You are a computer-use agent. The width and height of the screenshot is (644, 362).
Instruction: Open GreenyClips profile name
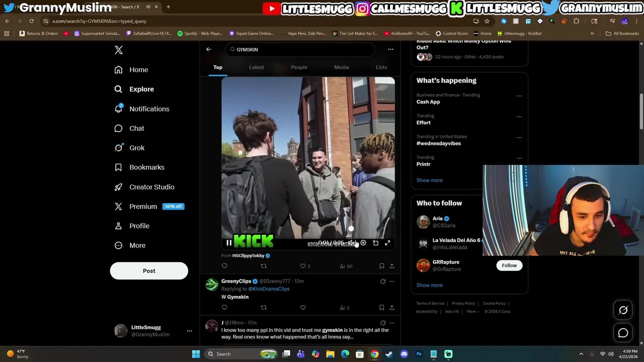click(x=236, y=282)
